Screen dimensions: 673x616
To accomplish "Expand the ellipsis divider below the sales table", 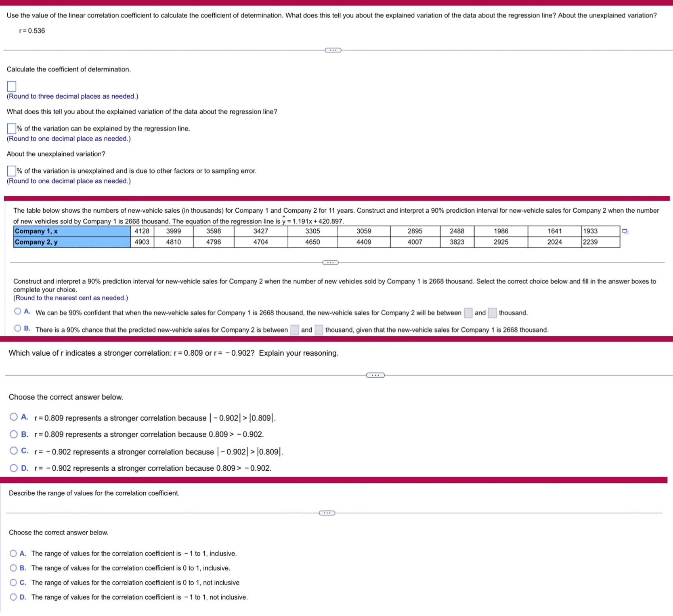I will tap(331, 263).
